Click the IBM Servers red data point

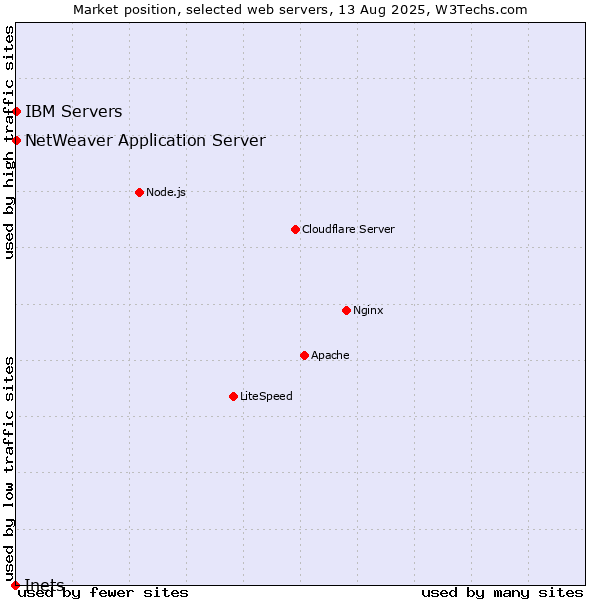pyautogui.click(x=16, y=111)
